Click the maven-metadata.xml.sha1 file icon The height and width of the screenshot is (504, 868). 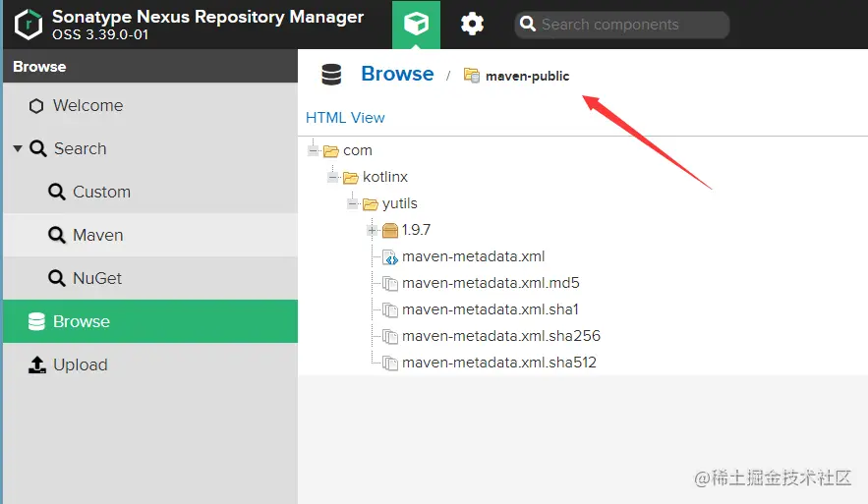click(x=390, y=310)
